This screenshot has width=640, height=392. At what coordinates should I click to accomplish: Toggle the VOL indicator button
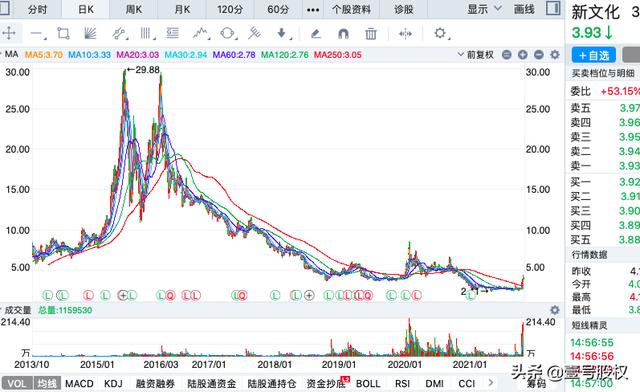17,383
